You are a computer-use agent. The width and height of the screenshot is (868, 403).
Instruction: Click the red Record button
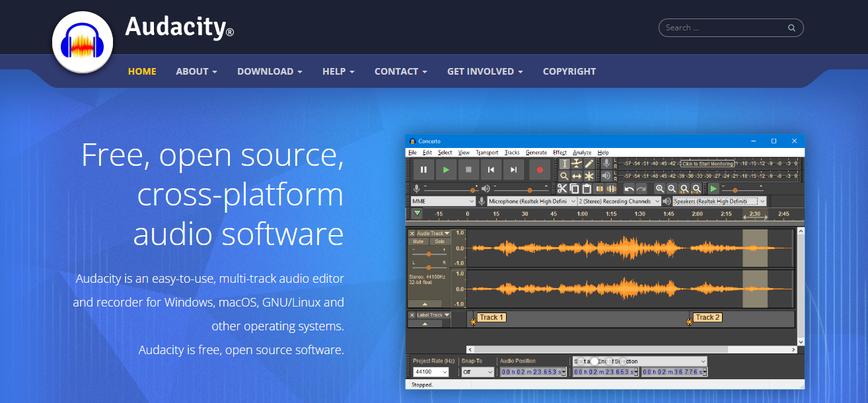pos(539,170)
